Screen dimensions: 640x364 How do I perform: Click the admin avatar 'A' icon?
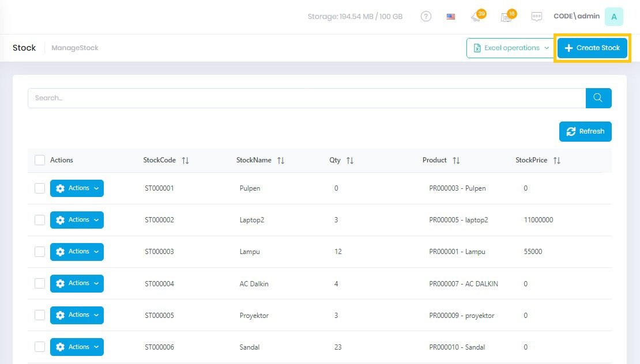tap(613, 17)
